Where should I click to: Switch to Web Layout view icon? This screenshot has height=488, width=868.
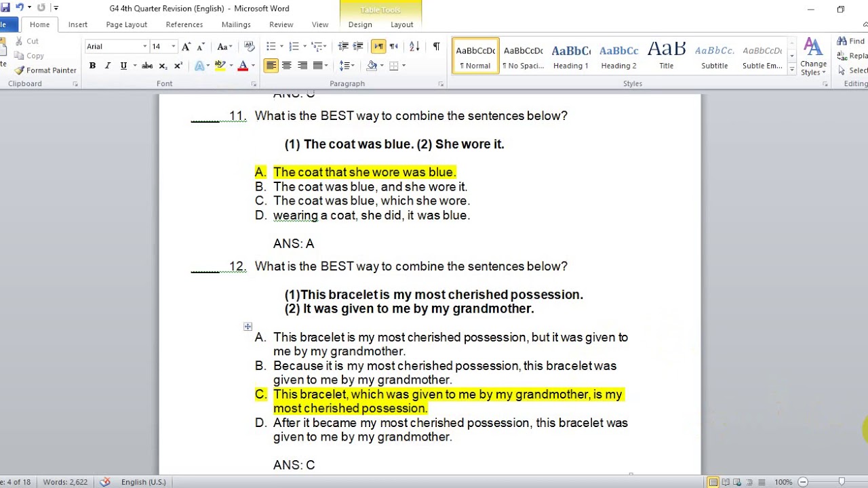738,482
